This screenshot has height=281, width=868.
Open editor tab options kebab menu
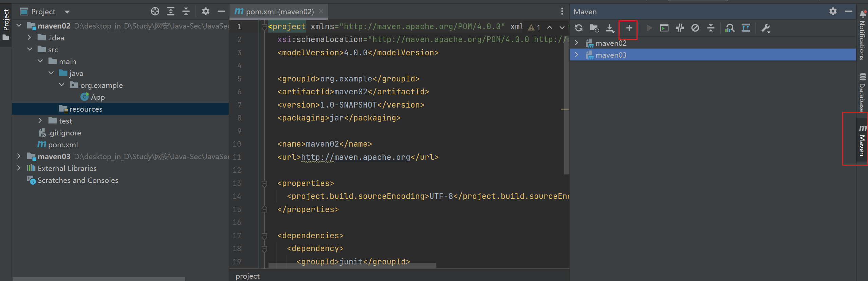562,11
